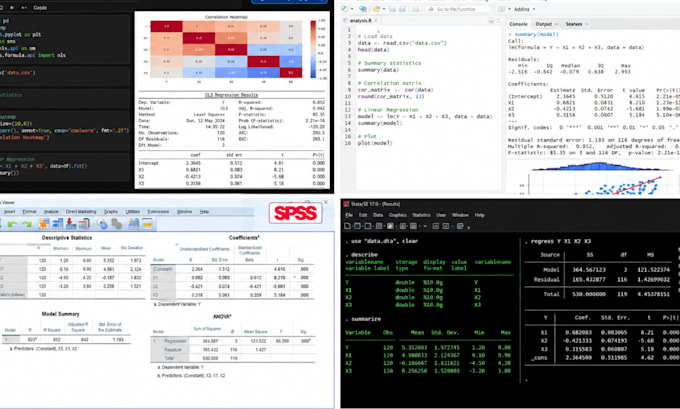Click the Undo arrow in SPSS toolbar
This screenshot has width=680, height=409.
coord(12,224)
